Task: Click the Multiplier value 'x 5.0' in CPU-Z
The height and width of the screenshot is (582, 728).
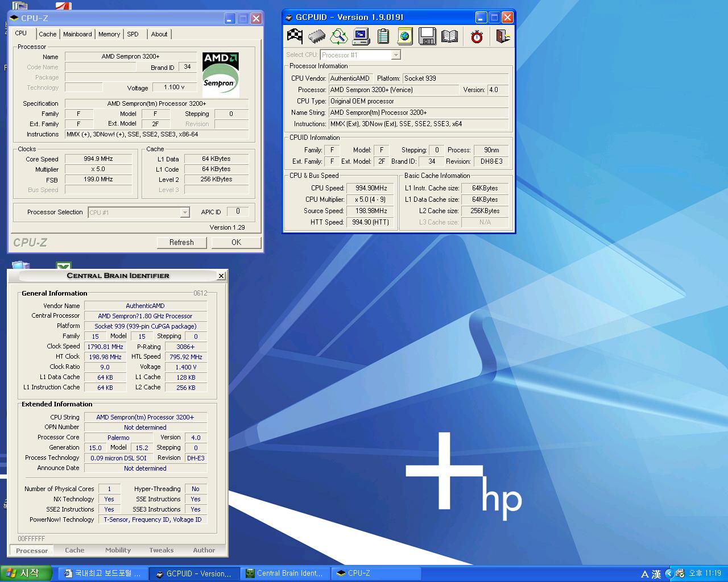Action: 98,169
